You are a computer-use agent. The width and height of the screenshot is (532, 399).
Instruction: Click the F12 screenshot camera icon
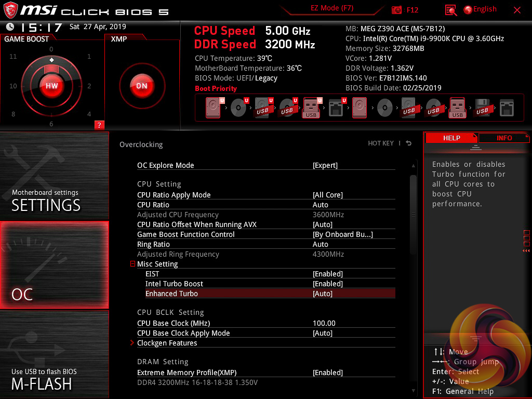(396, 10)
